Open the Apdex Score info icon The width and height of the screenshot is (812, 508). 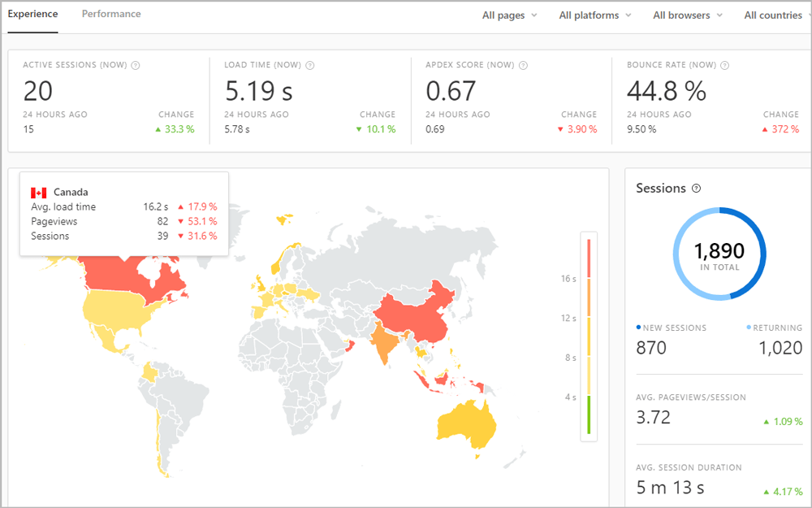[x=524, y=65]
